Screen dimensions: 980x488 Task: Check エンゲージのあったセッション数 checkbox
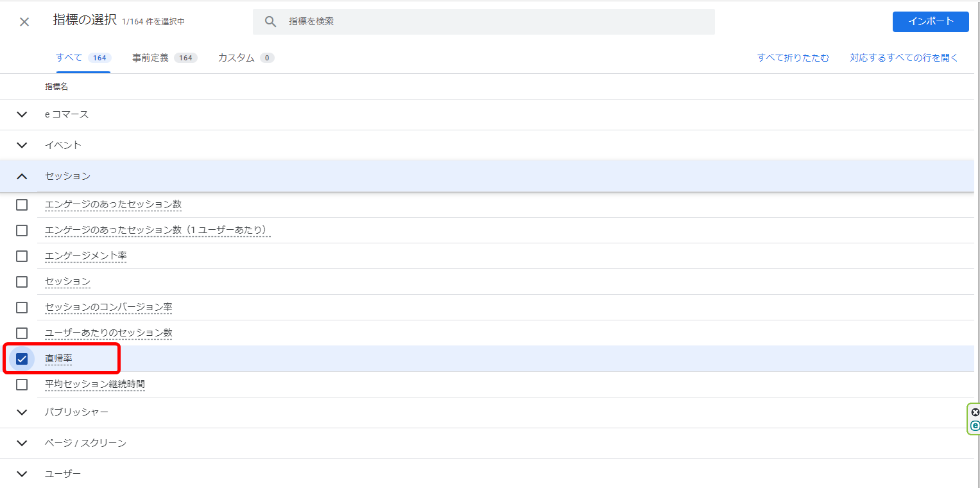[x=22, y=205]
